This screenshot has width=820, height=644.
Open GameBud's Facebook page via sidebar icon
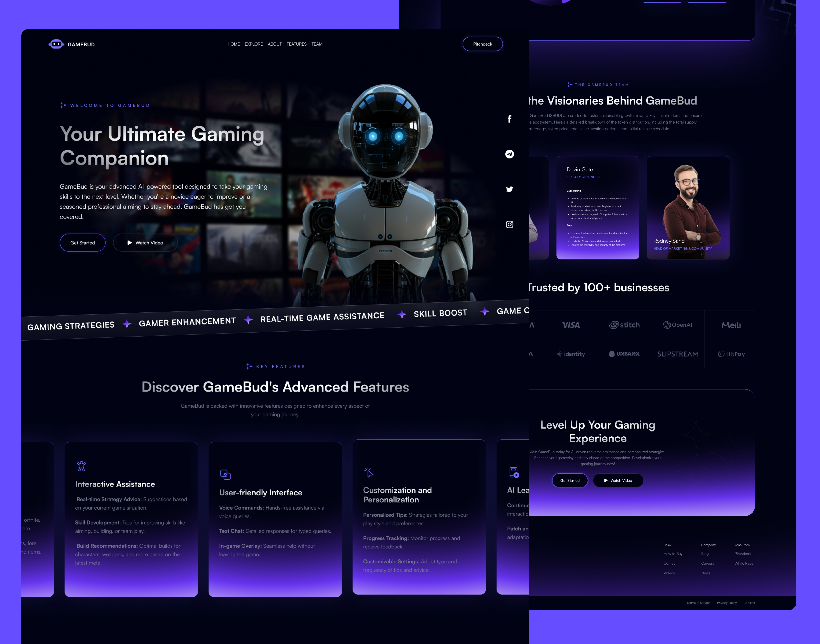pyautogui.click(x=510, y=119)
